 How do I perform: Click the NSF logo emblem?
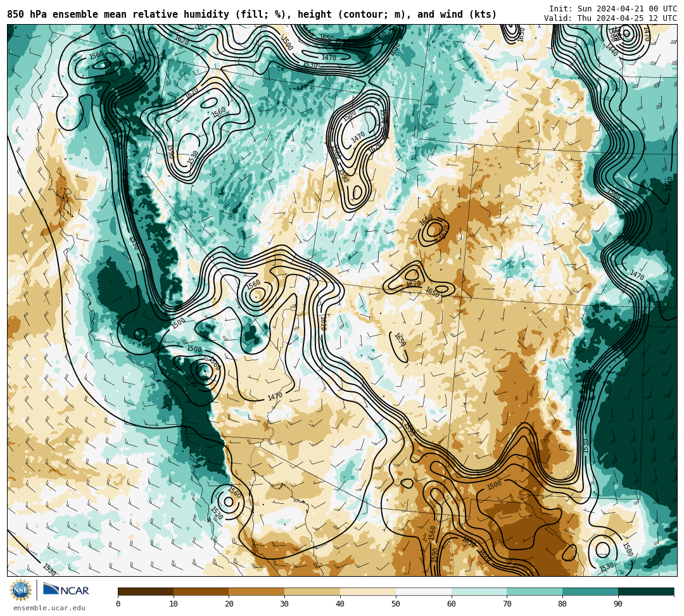pyautogui.click(x=20, y=590)
